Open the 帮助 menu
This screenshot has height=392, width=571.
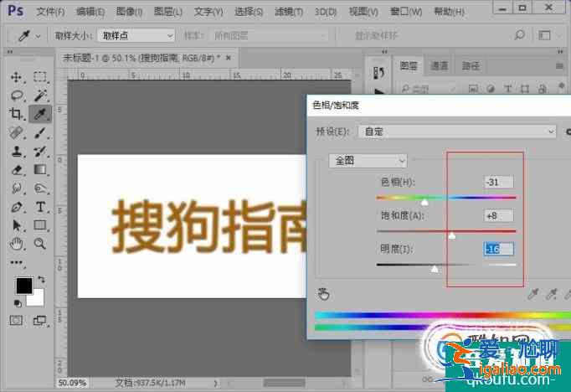pos(449,12)
